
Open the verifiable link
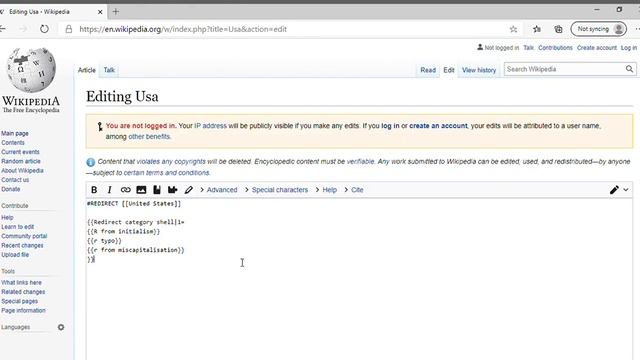pyautogui.click(x=360, y=162)
